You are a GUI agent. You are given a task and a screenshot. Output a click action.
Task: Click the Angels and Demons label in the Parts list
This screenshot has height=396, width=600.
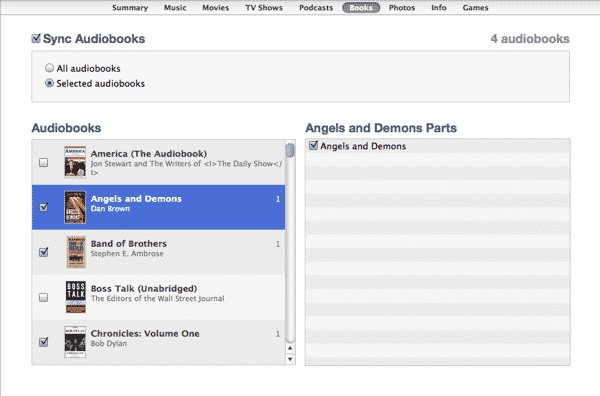363,146
